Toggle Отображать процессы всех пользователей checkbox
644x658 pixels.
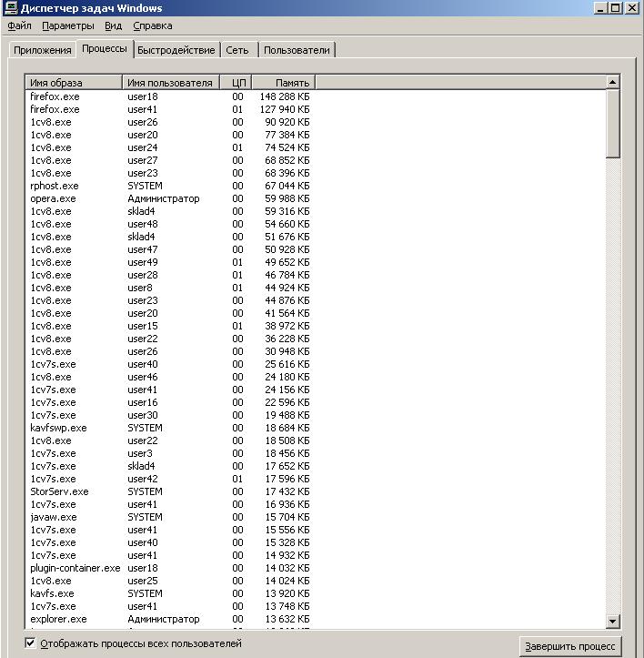point(30,643)
